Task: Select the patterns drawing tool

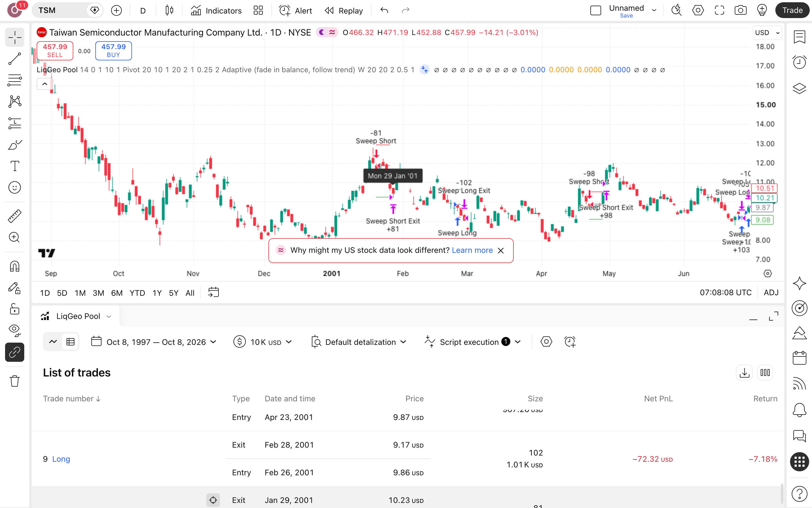Action: [x=15, y=102]
